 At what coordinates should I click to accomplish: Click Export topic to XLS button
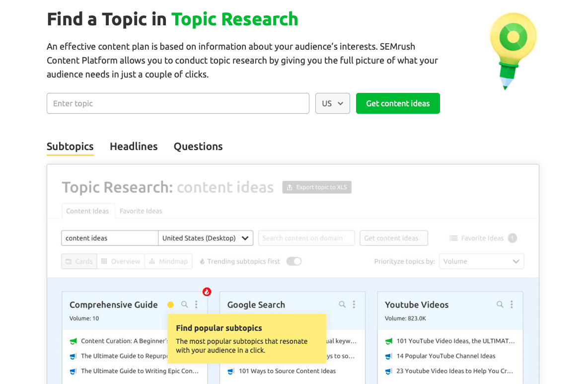point(317,187)
